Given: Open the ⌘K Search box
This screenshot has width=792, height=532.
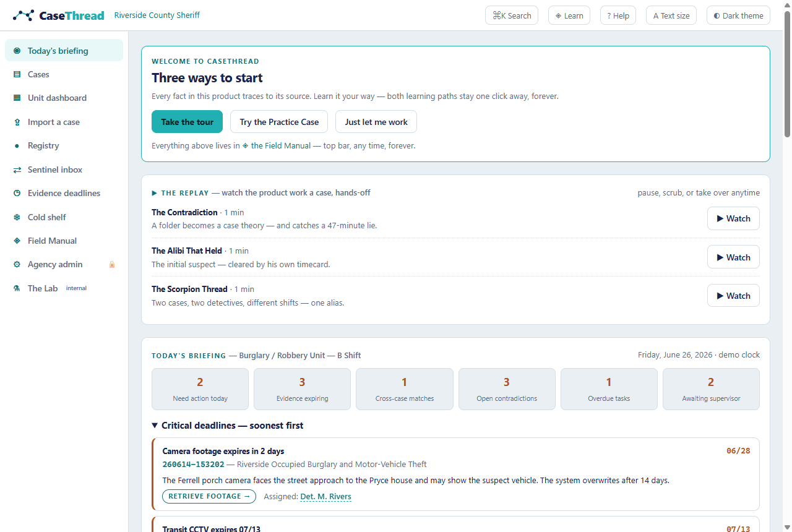Looking at the screenshot, I should coord(512,15).
